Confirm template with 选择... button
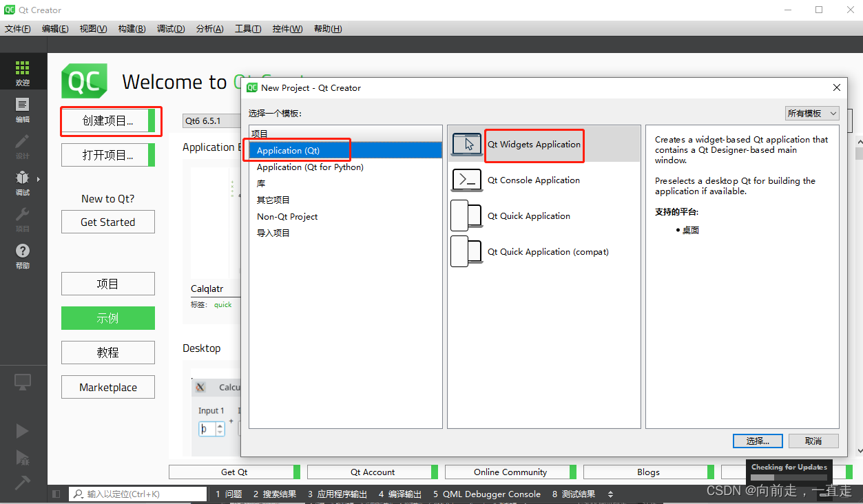 (x=756, y=441)
